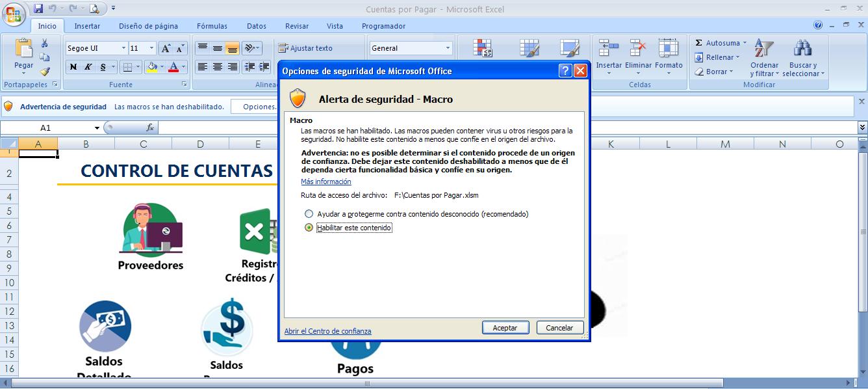Apply cell borders icon

127,67
